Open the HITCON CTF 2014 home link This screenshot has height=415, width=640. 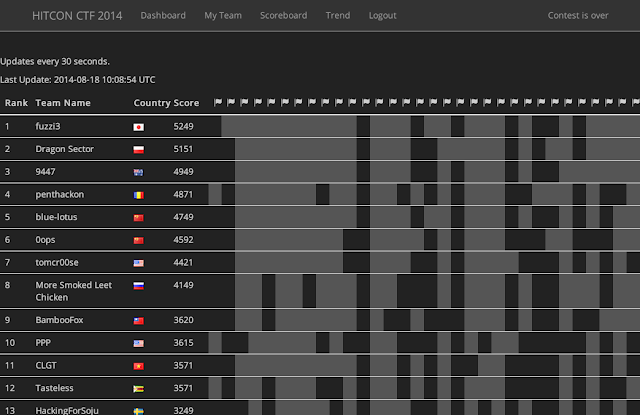77,16
